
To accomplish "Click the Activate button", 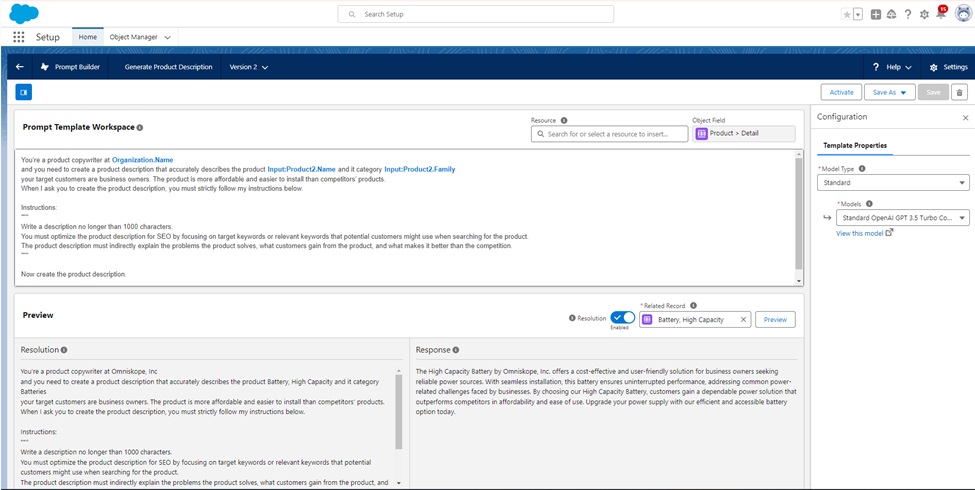I will point(841,92).
